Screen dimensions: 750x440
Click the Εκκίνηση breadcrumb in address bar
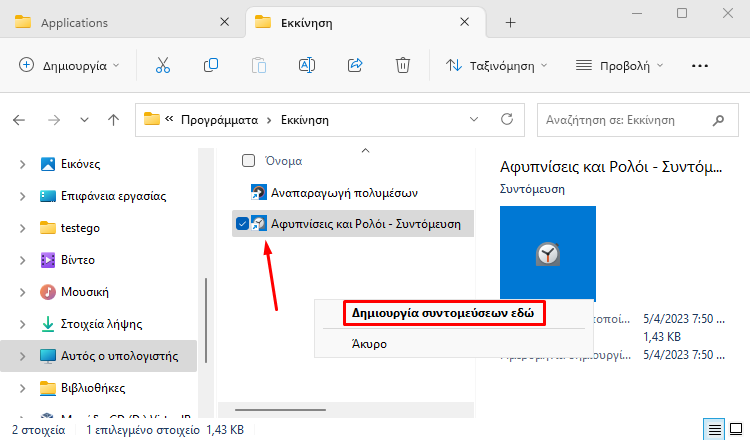(x=305, y=120)
